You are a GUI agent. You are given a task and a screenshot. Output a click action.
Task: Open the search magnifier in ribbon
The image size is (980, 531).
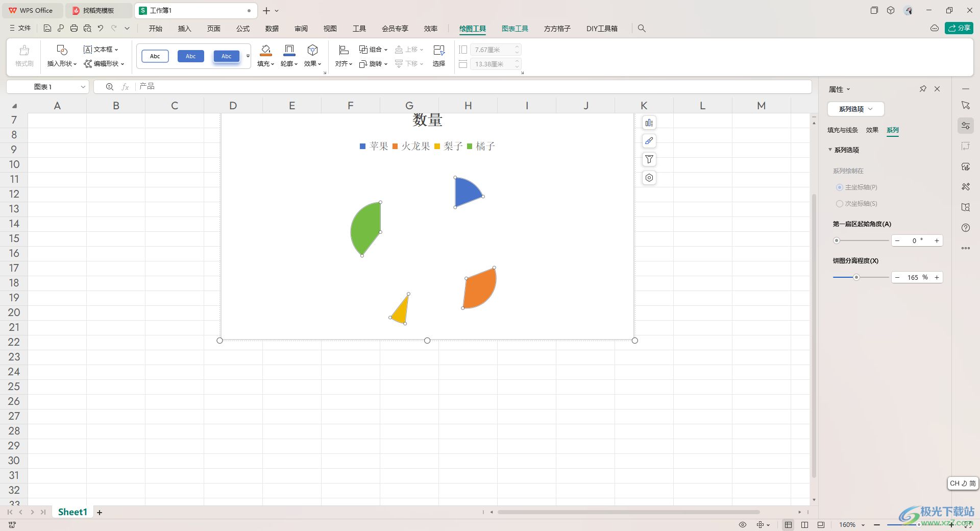642,29
